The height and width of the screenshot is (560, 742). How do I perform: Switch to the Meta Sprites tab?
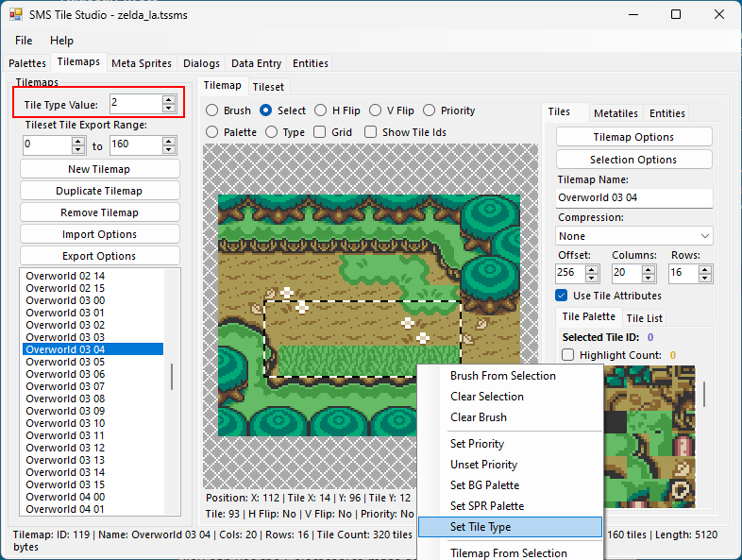point(142,63)
